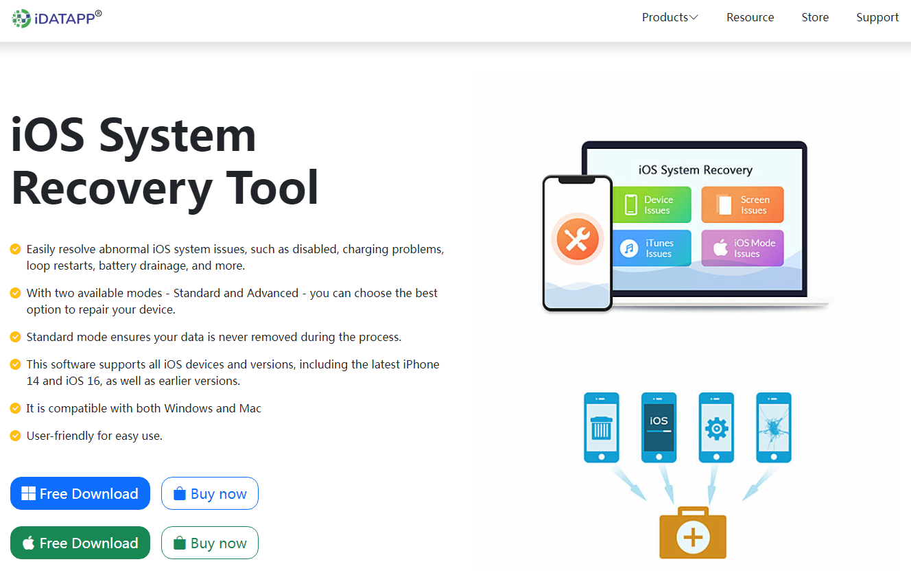Click the iOS System Recovery Tool heading

165,161
